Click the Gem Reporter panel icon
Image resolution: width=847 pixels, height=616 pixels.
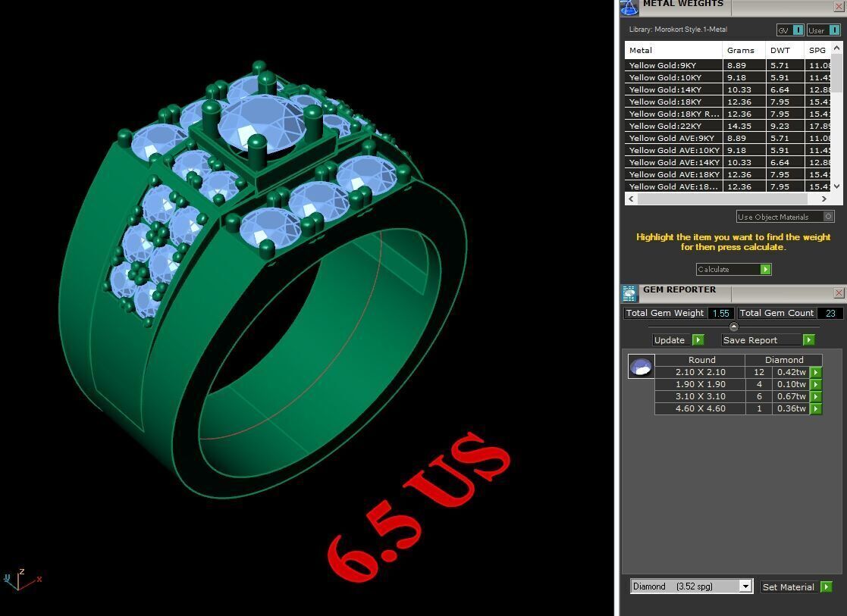pos(629,293)
